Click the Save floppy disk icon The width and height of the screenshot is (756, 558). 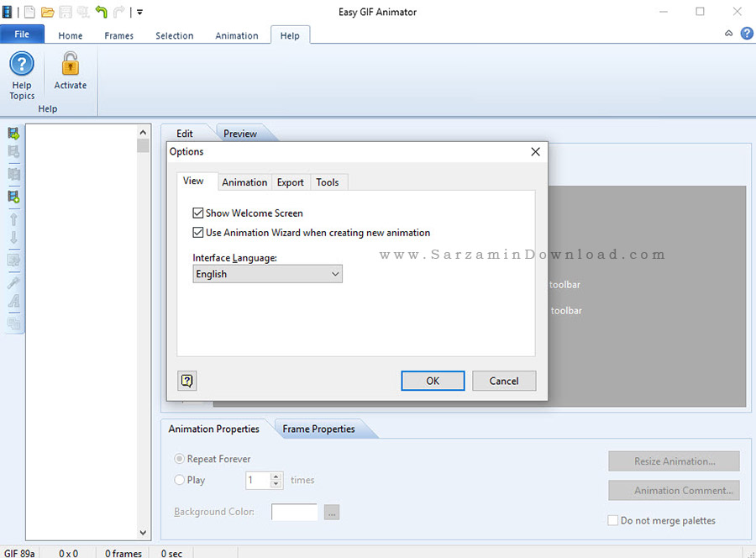point(66,12)
